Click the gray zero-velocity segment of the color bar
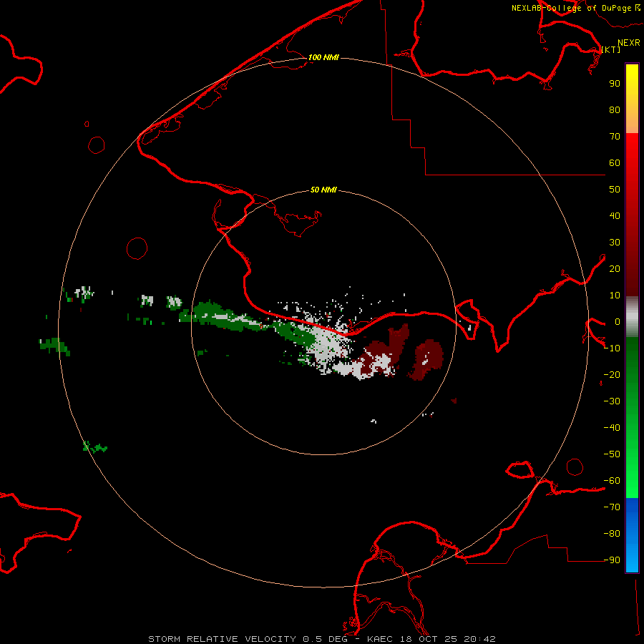This screenshot has height=644, width=644. [x=632, y=317]
